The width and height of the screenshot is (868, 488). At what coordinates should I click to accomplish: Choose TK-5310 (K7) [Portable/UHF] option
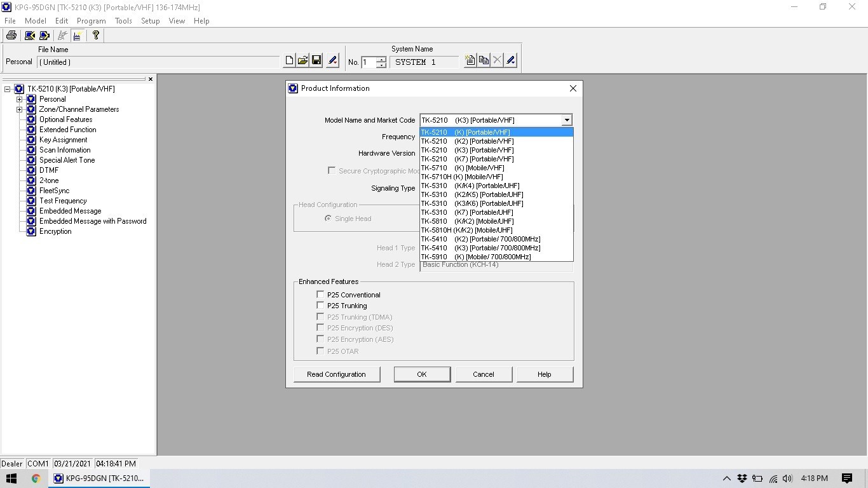coord(496,212)
